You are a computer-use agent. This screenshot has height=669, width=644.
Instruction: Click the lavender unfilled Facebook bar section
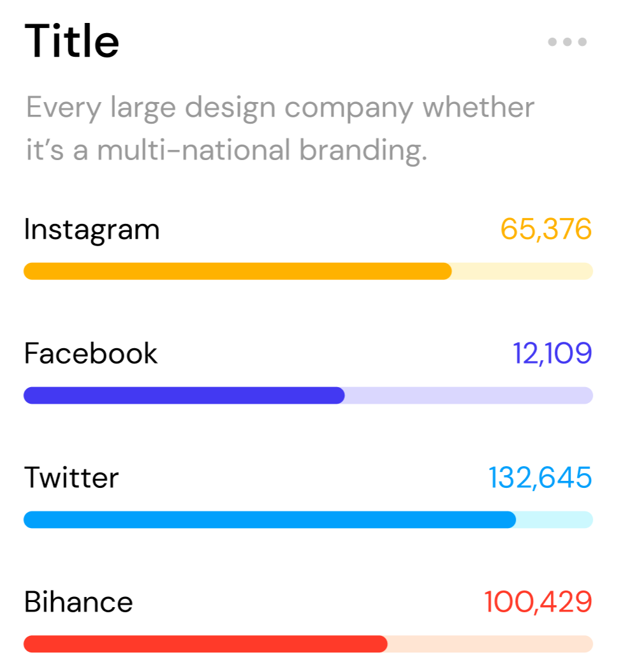click(x=469, y=395)
